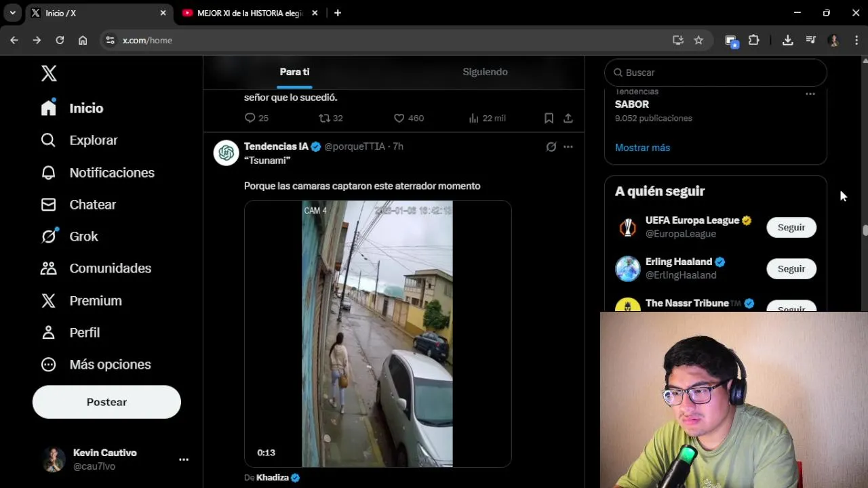Screen dimensions: 868x488
Task: Follow Erling Haaland
Action: (x=791, y=269)
